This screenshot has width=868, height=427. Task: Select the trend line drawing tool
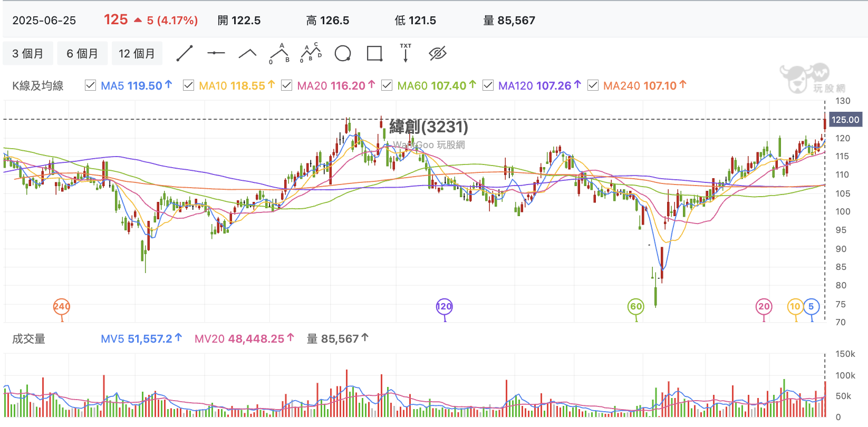click(x=185, y=53)
